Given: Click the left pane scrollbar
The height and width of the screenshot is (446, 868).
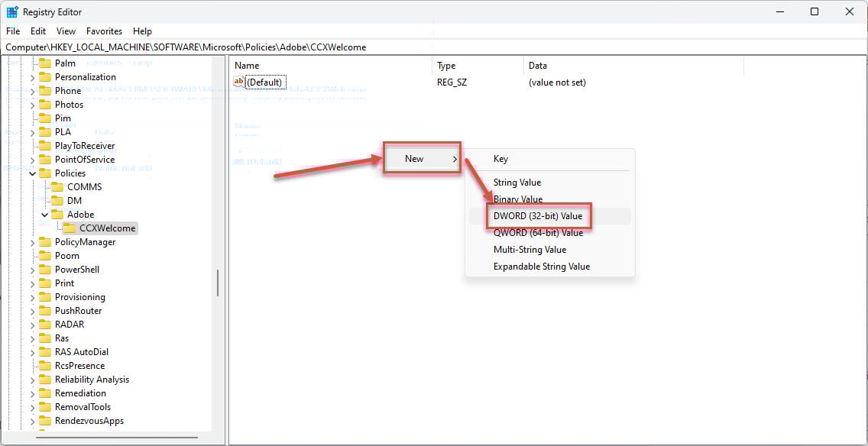Looking at the screenshot, I should 218,283.
